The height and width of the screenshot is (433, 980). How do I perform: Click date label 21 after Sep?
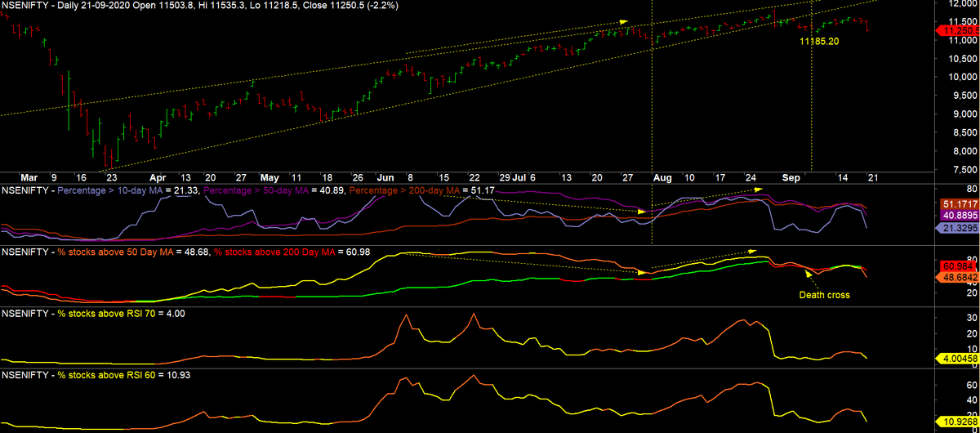point(872,177)
